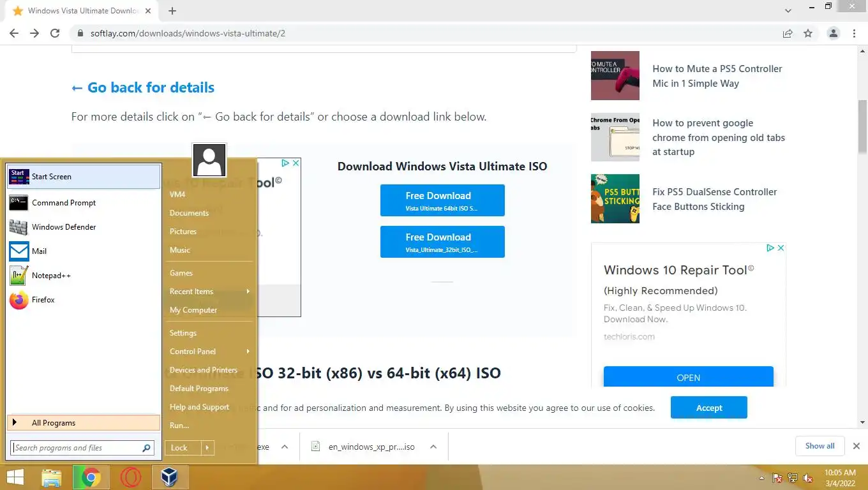The height and width of the screenshot is (490, 868).
Task: Click the Search programs and files field
Action: click(x=76, y=448)
